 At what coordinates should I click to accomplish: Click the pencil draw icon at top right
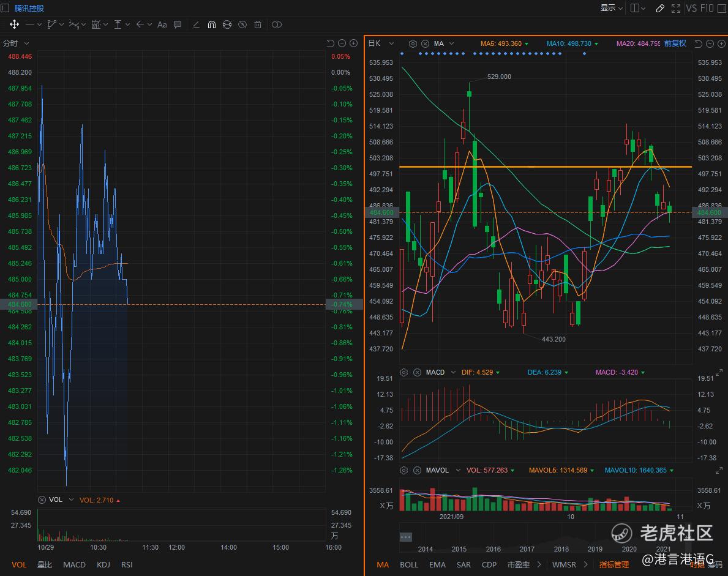[659, 8]
